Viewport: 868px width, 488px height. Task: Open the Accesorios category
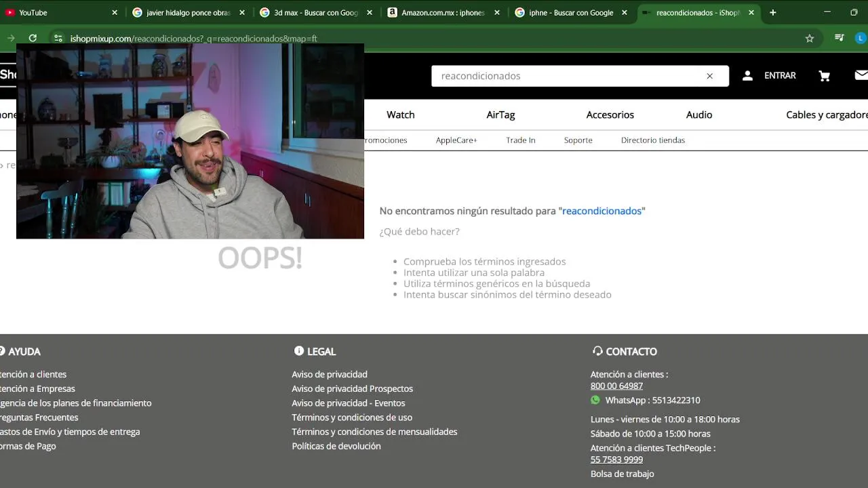(610, 115)
